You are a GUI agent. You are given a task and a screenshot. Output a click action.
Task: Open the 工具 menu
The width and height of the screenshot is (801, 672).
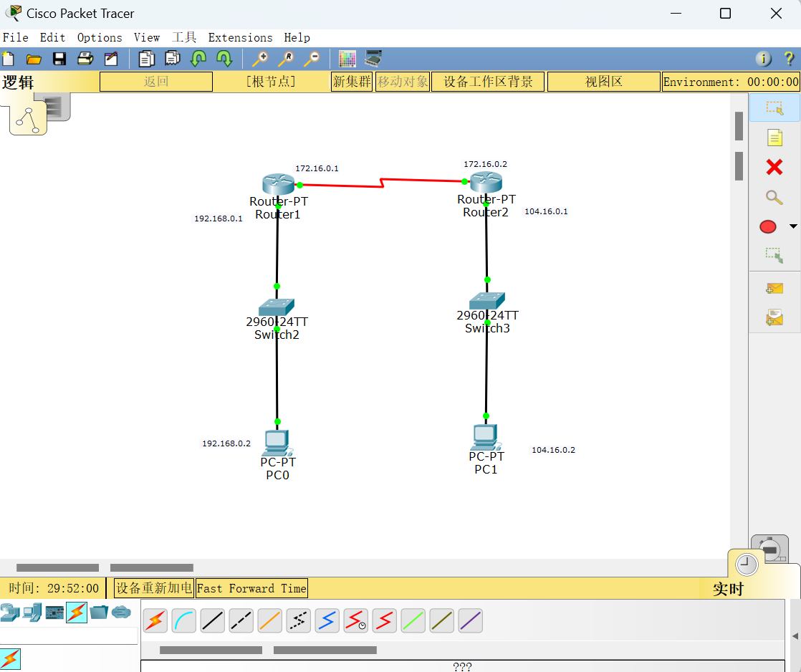coord(184,38)
